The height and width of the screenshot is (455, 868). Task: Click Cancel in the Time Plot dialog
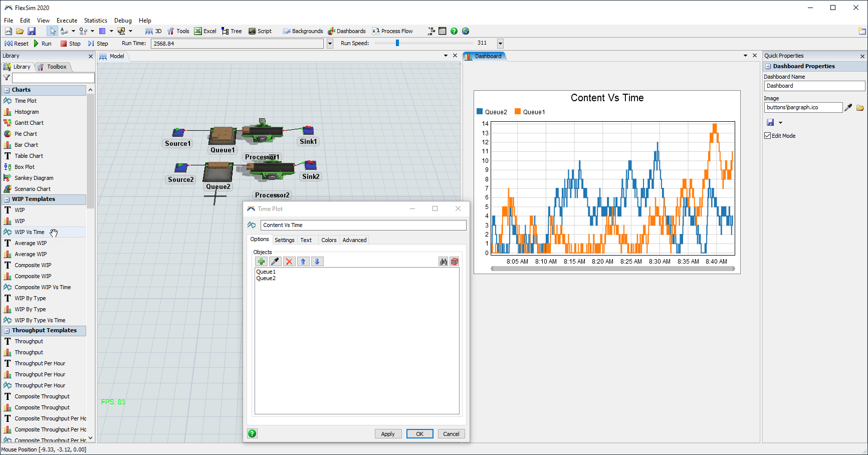451,434
